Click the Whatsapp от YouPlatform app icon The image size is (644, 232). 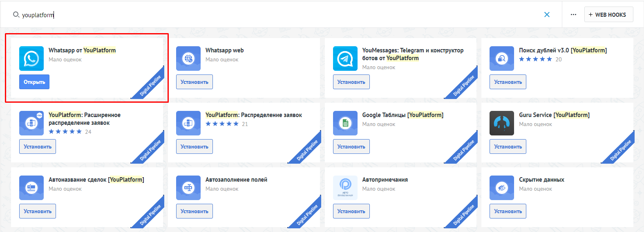31,59
